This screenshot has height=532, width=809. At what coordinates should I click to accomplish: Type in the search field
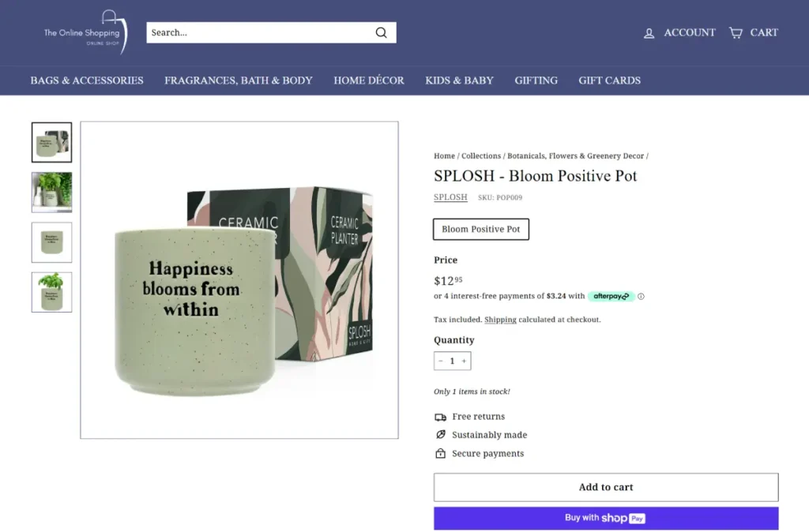(x=261, y=32)
